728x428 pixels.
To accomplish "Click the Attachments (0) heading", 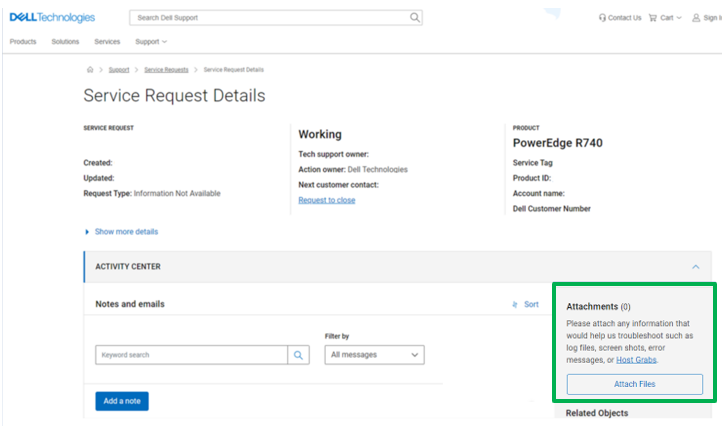I will (598, 306).
